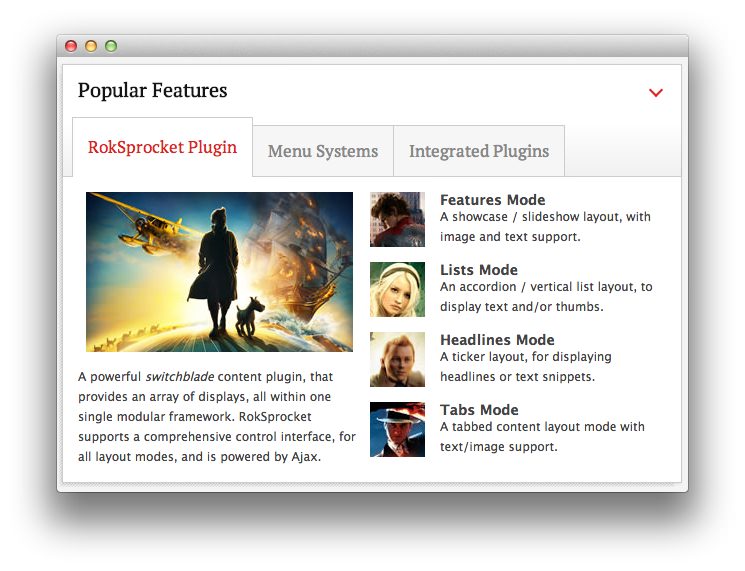Image resolution: width=745 pixels, height=571 pixels.
Task: Click the Popular Features title
Action: coord(153,90)
